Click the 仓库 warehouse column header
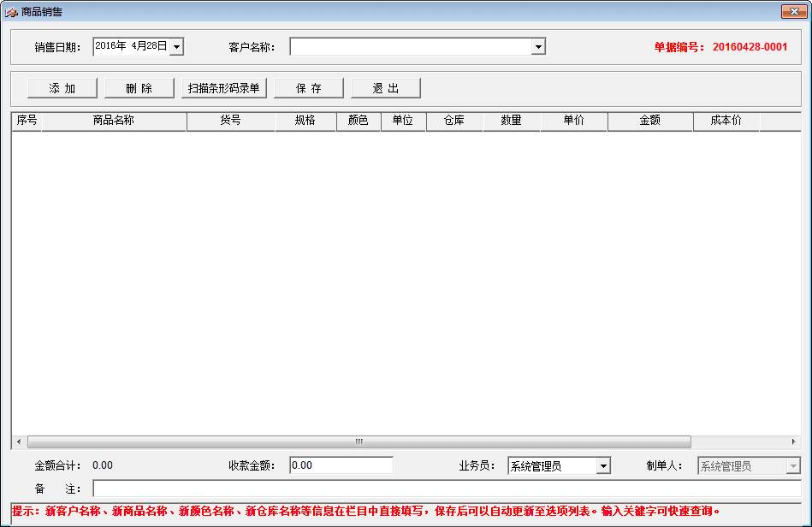812x527 pixels. tap(454, 121)
